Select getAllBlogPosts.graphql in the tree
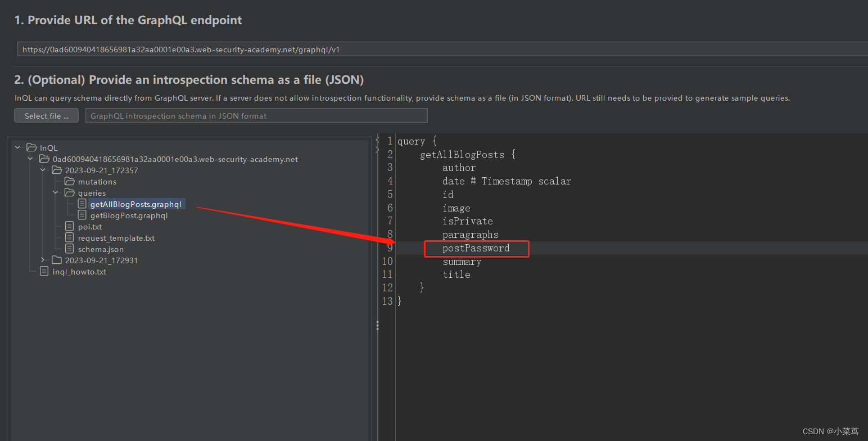Image resolution: width=868 pixels, height=441 pixels. [x=135, y=204]
